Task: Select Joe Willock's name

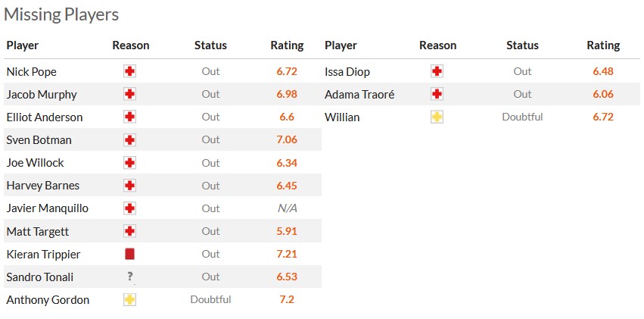Action: click(x=35, y=163)
